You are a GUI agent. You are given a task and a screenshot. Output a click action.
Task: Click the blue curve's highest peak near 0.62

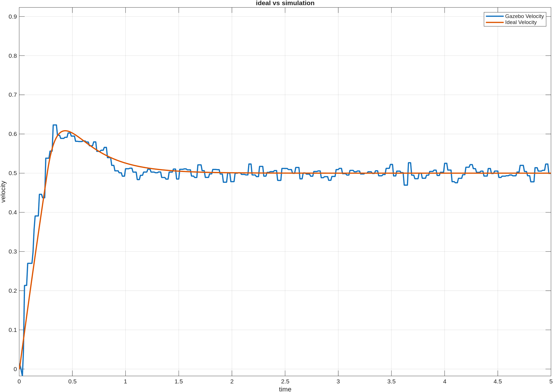pos(55,125)
